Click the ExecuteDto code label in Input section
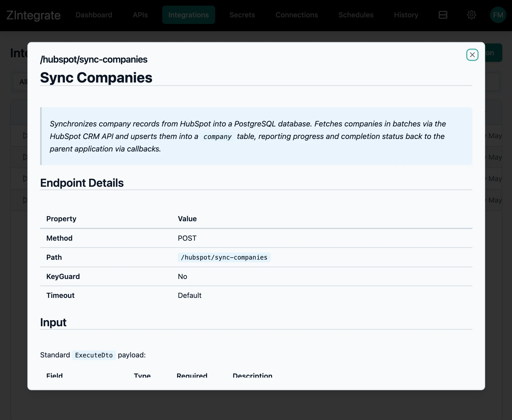 coord(94,355)
